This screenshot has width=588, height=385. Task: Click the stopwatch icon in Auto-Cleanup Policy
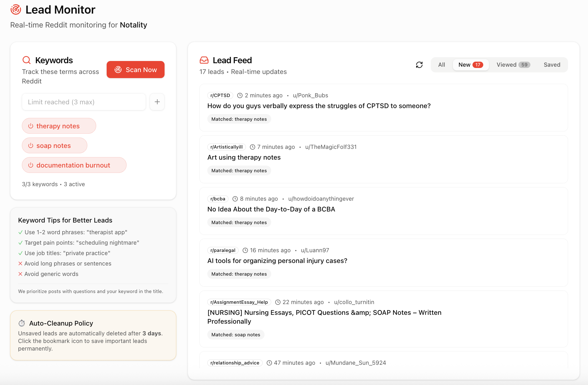[x=22, y=323]
